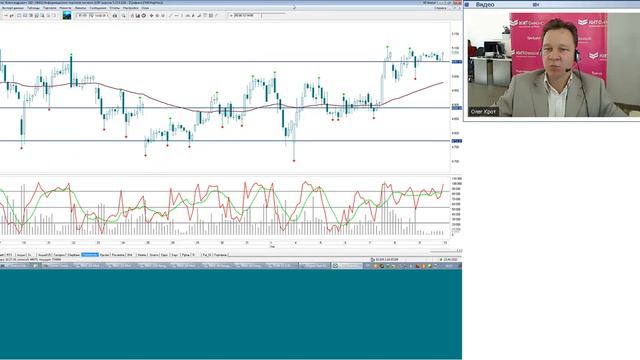Viewport: 640px width, 360px height.
Task: Click the top horizontal level price tag
Action: (457, 62)
